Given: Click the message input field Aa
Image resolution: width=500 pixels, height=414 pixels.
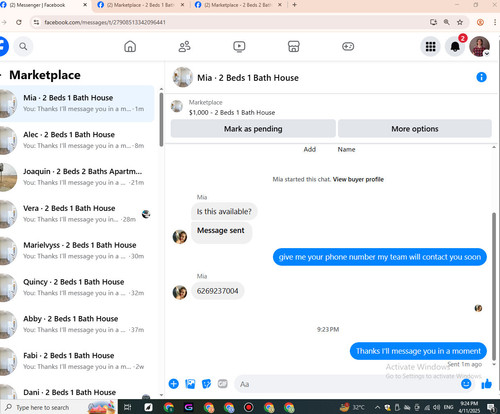Looking at the screenshot, I should coord(347,384).
